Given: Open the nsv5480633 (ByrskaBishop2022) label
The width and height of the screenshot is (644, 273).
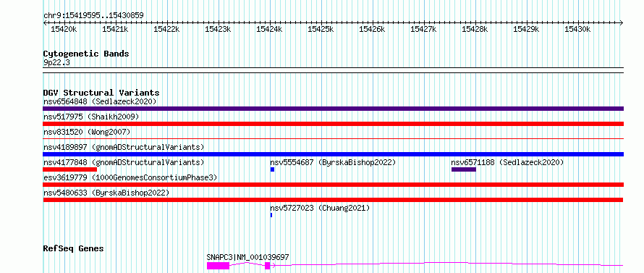Looking at the screenshot, I should pyautogui.click(x=106, y=193).
